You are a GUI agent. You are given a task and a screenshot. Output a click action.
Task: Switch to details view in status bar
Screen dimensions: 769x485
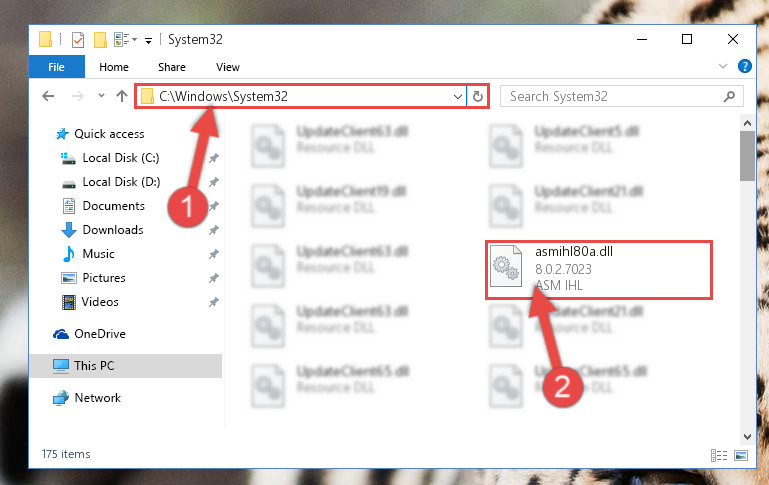[718, 456]
